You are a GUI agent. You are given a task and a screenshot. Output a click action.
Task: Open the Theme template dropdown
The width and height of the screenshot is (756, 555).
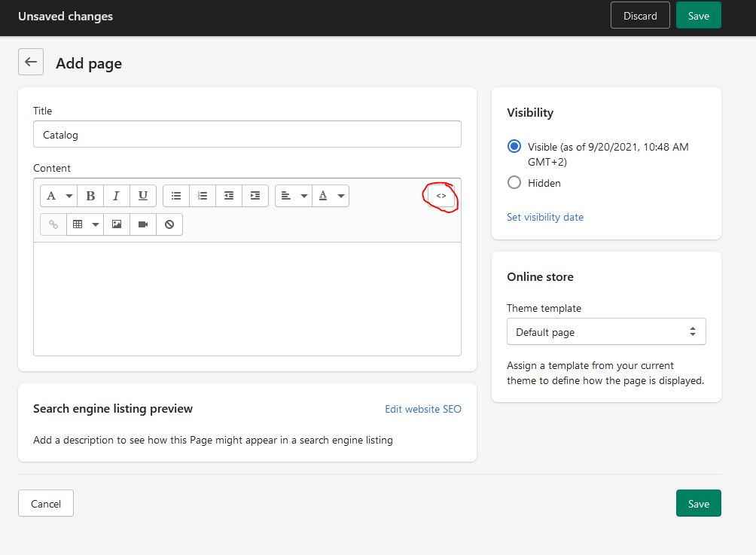tap(606, 331)
